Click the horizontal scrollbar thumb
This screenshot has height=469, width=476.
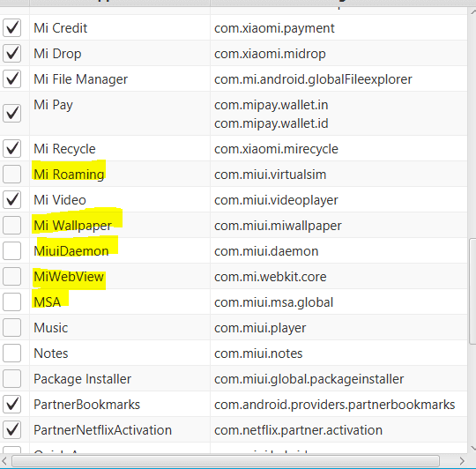pos(226,461)
